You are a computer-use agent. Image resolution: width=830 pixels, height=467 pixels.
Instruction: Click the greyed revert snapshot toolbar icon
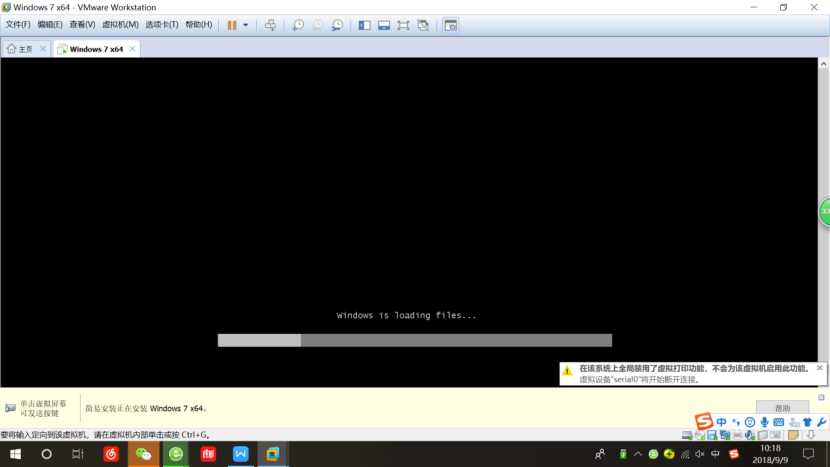(x=318, y=25)
